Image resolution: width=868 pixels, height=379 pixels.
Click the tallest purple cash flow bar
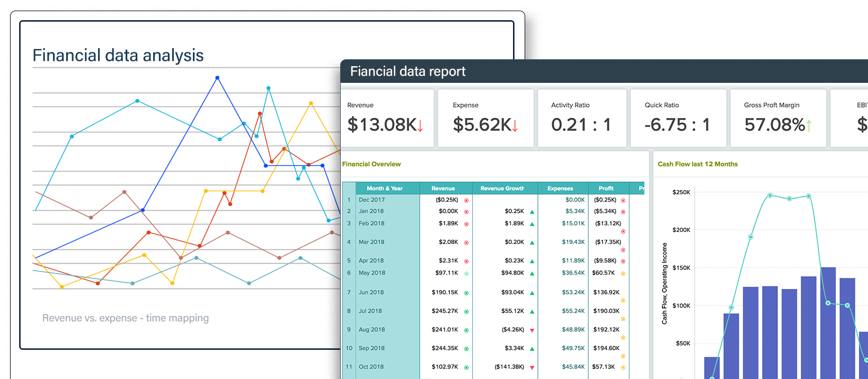click(x=828, y=323)
